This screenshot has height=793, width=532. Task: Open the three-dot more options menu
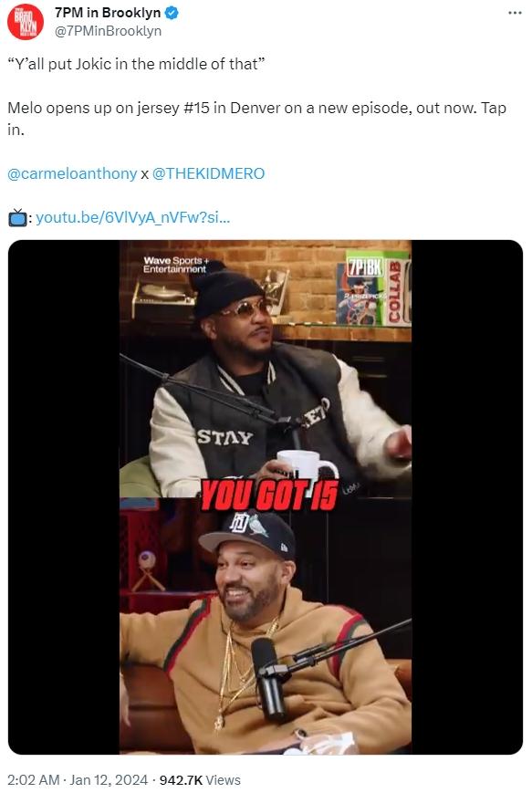(515, 13)
